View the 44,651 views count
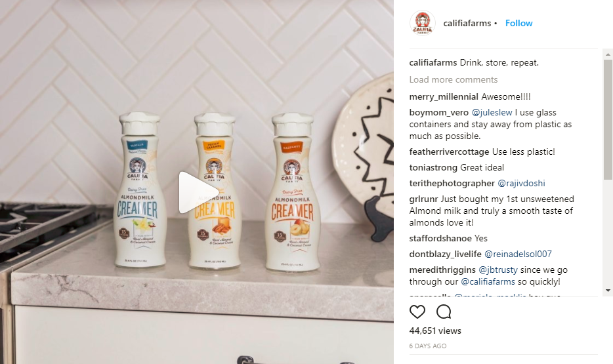613x364 pixels. pos(435,331)
